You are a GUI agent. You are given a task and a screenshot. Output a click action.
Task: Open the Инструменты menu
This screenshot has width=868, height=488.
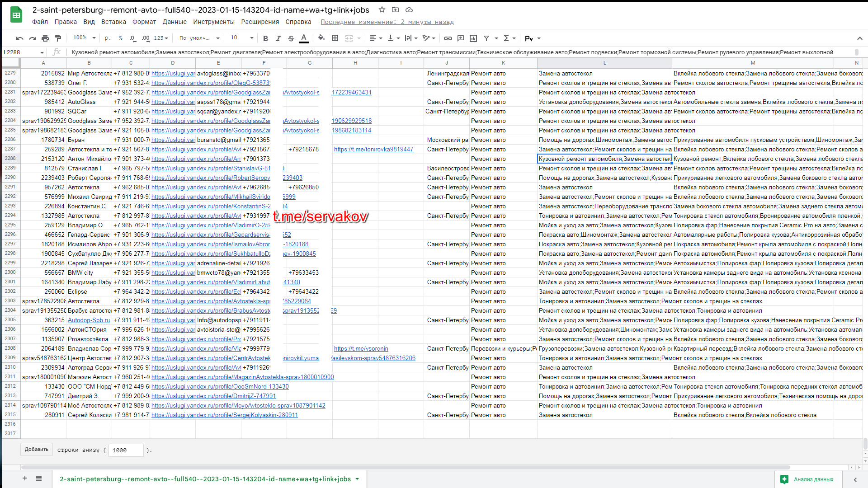[x=214, y=22]
